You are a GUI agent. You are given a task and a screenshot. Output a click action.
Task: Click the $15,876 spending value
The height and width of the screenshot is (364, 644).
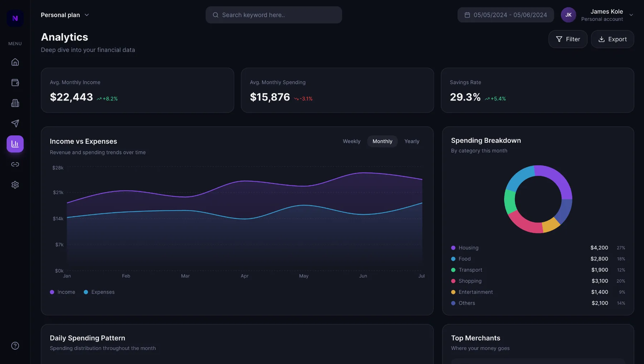point(270,97)
